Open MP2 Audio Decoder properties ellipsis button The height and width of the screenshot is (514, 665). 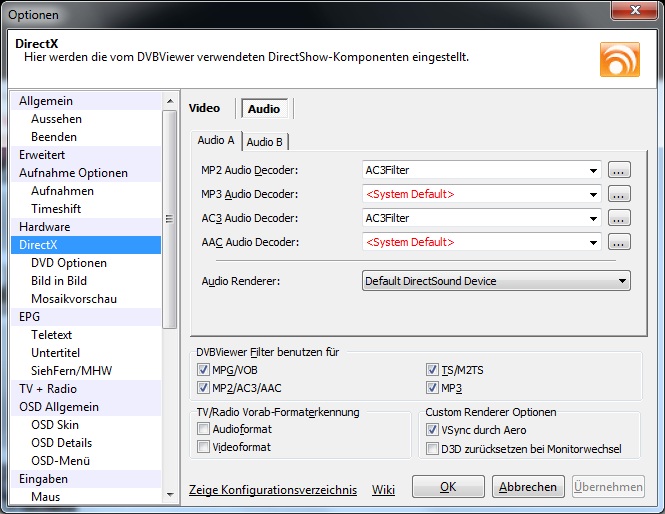click(619, 170)
